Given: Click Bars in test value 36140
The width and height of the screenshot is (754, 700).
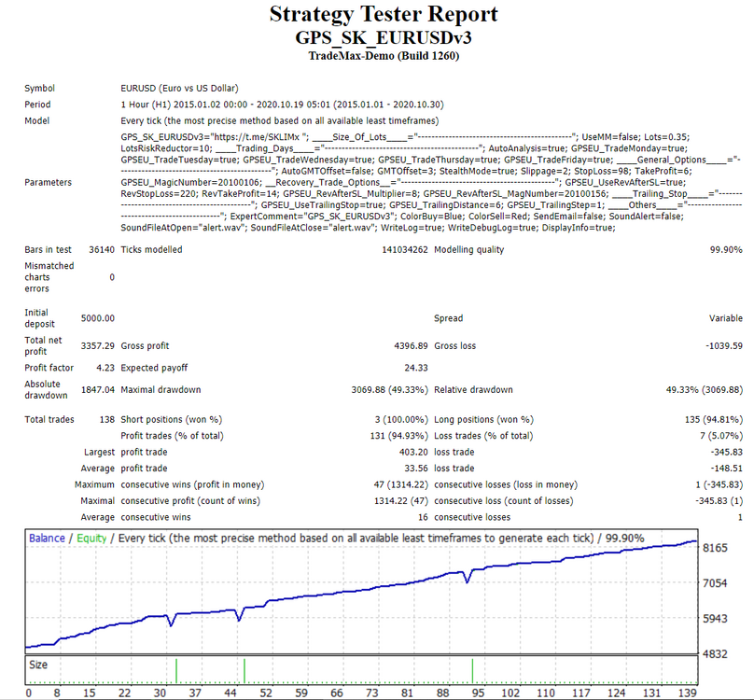Looking at the screenshot, I should 102,250.
